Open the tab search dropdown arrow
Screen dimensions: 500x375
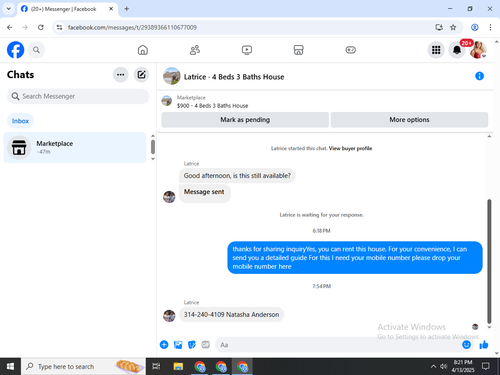coord(9,9)
